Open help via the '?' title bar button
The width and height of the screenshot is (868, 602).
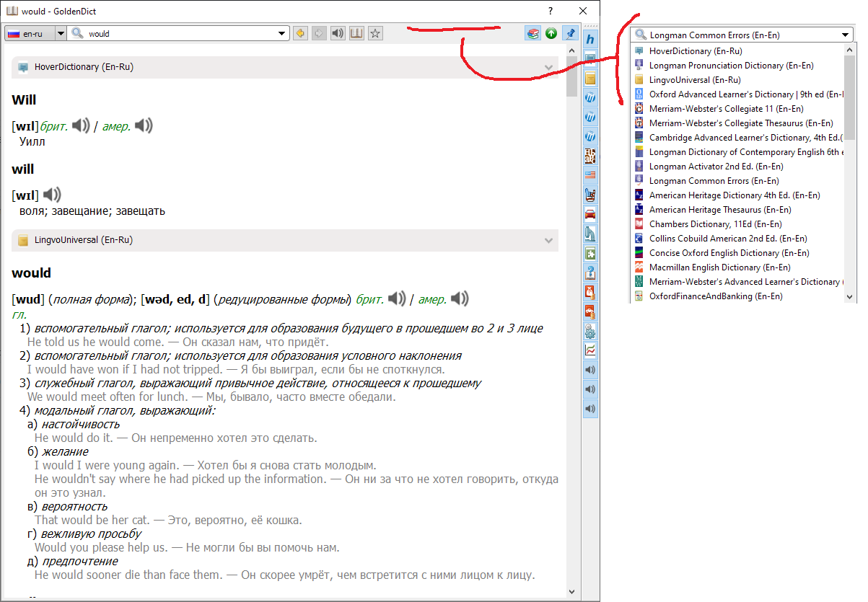pos(550,11)
